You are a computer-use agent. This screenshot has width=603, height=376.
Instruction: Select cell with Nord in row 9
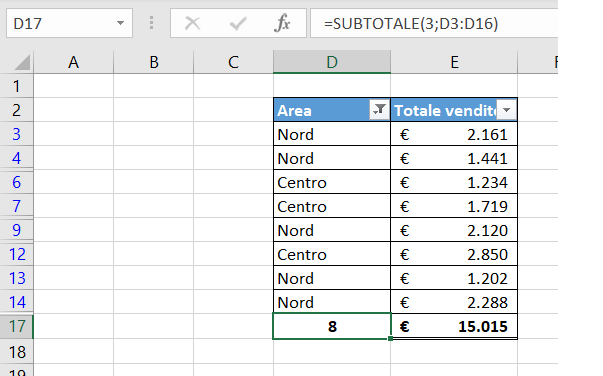332,230
